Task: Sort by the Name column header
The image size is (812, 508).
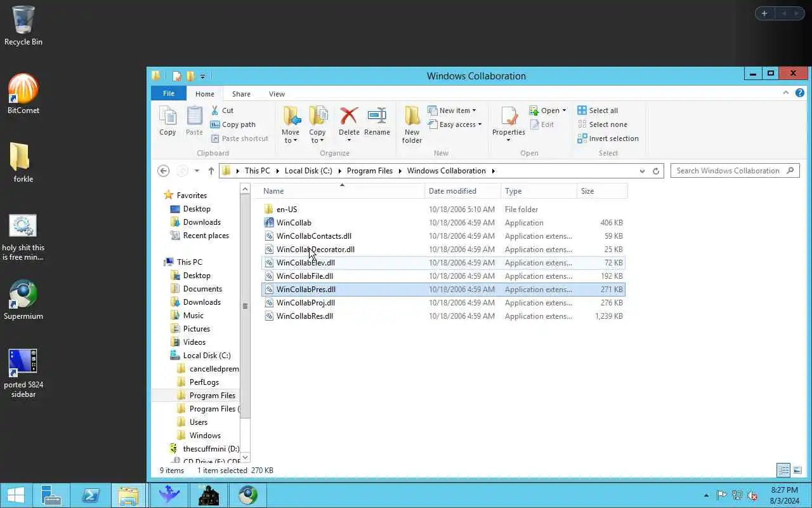Action: point(342,190)
